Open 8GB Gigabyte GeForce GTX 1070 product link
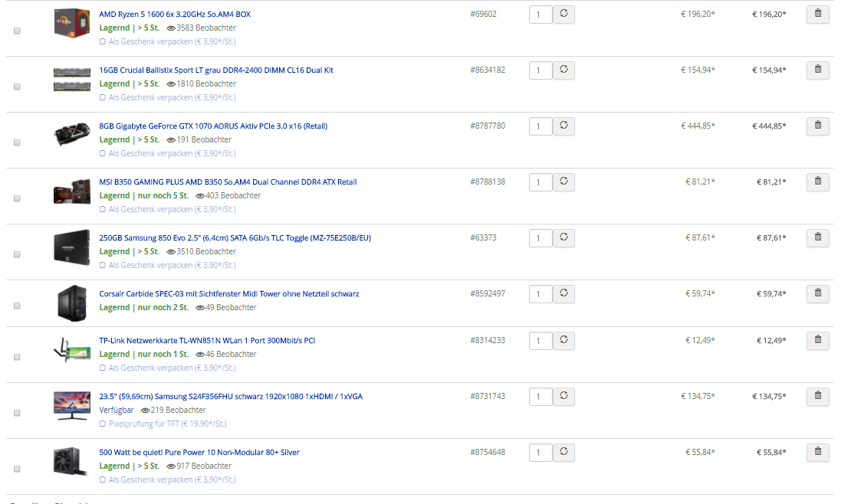861x504 pixels. [213, 126]
